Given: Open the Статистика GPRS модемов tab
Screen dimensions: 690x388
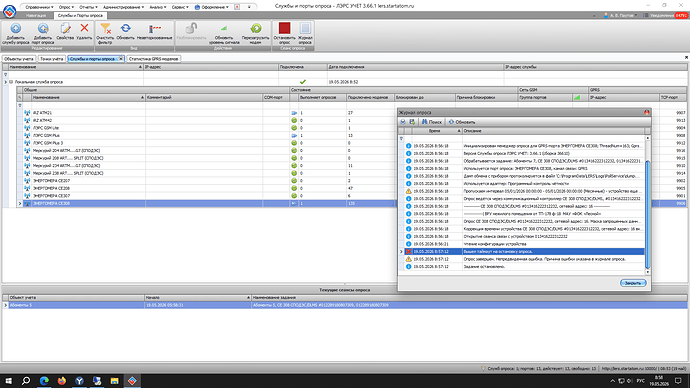Looking at the screenshot, I should [x=154, y=59].
